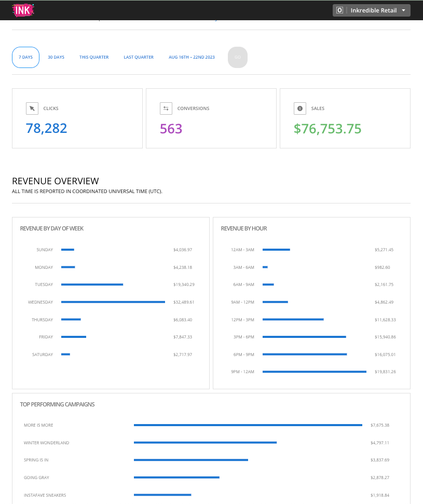This screenshot has width=423, height=504.
Task: Click the Conversions arrows icon
Action: click(x=166, y=108)
